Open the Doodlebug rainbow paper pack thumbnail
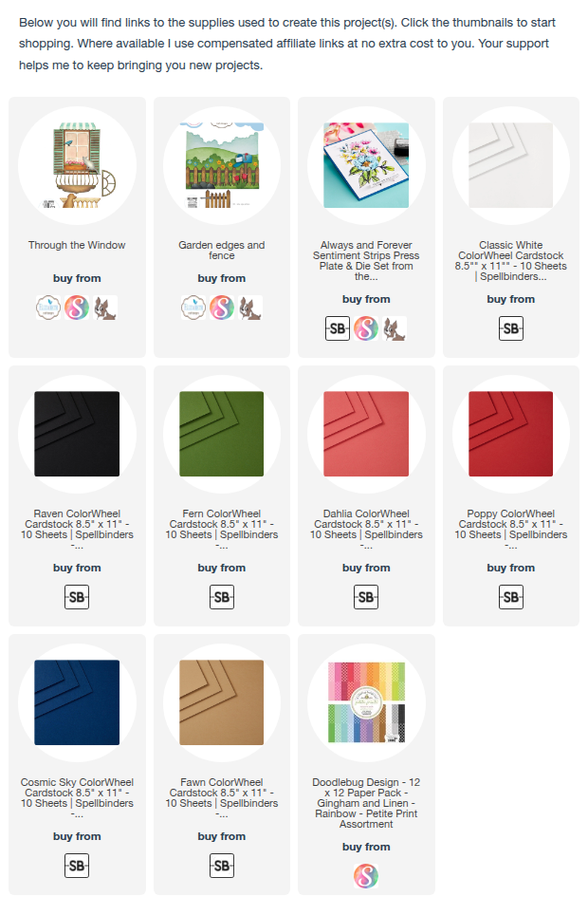 (x=366, y=702)
